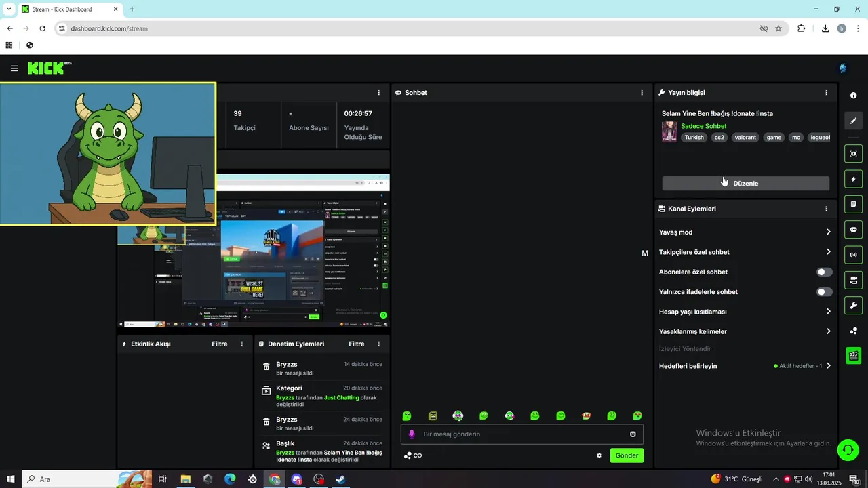Toggle Yalnızca ifadelerle sohbet switch
The image size is (868, 488).
pos(824,292)
